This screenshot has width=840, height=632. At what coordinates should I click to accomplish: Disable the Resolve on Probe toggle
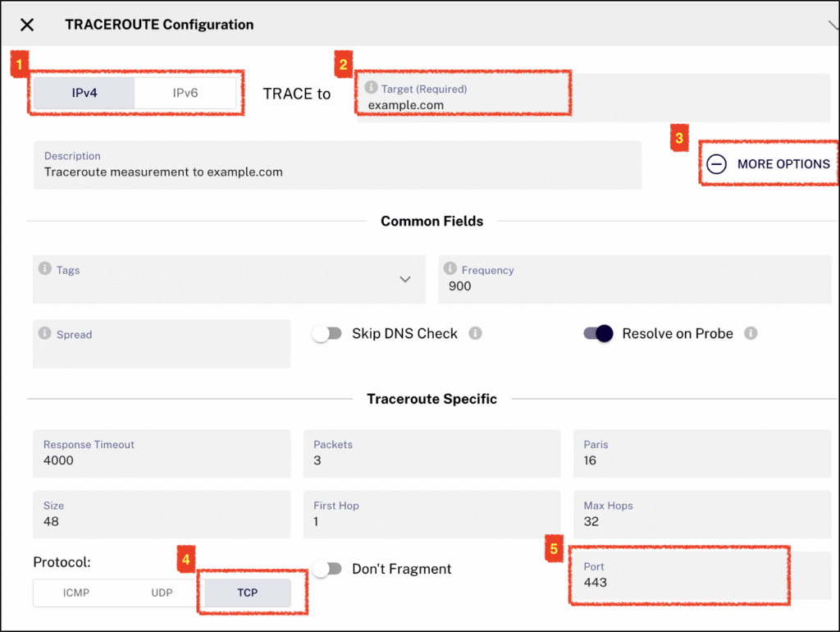(598, 333)
